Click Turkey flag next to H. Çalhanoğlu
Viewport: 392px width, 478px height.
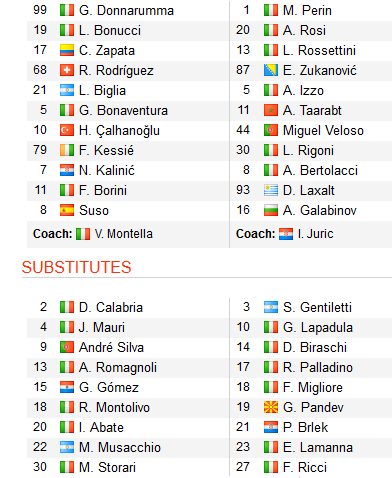pyautogui.click(x=67, y=130)
